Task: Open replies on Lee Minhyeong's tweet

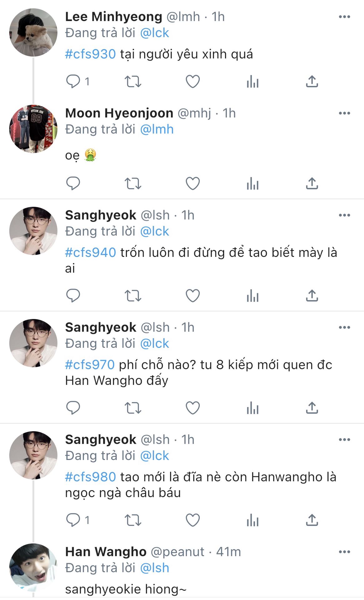Action: point(73,82)
